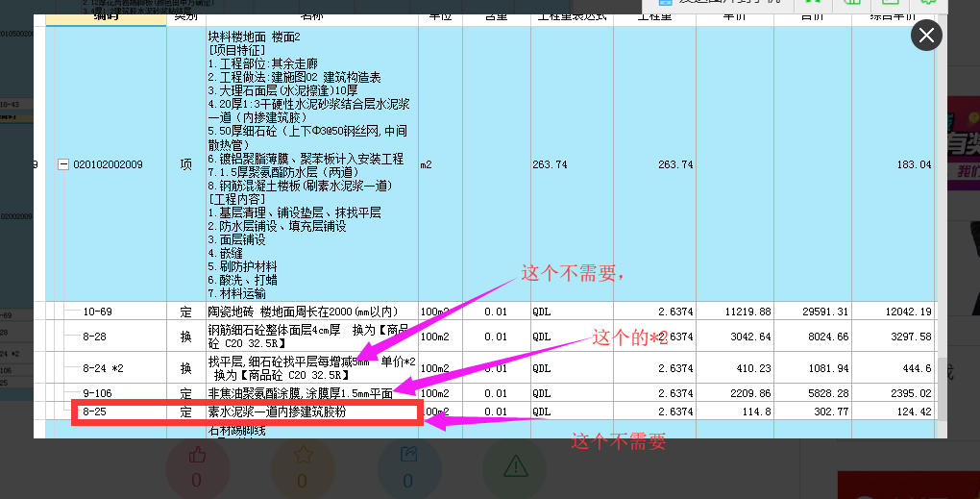Select quota code 9-106
Screen dimensions: 980x499
[97, 393]
